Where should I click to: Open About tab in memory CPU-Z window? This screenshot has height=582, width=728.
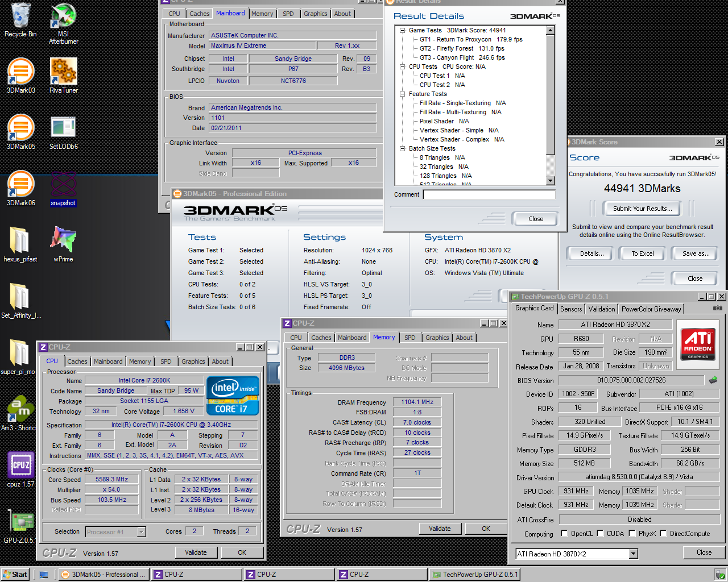tap(464, 338)
